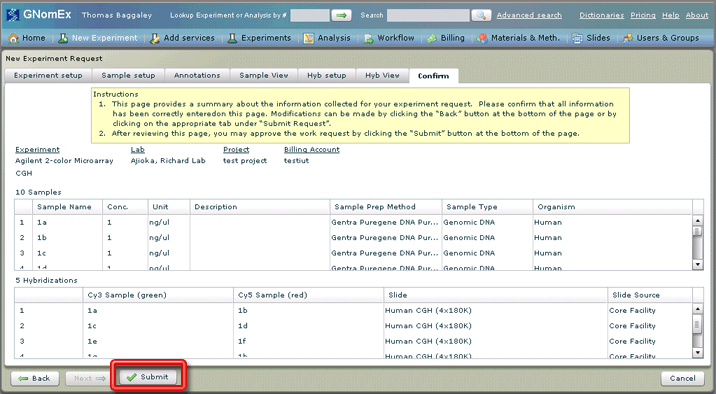Click the Experiments flask icon
This screenshot has height=394, width=716.
click(x=232, y=38)
